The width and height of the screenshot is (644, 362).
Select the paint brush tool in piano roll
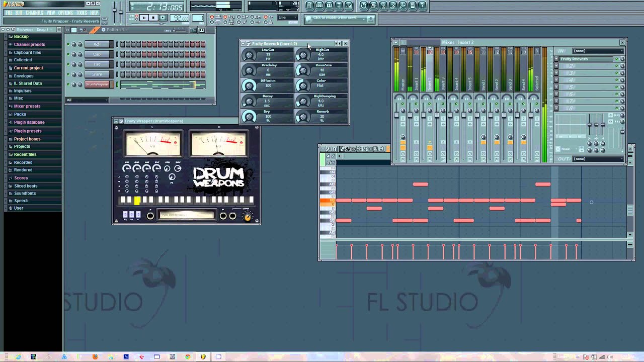[348, 149]
